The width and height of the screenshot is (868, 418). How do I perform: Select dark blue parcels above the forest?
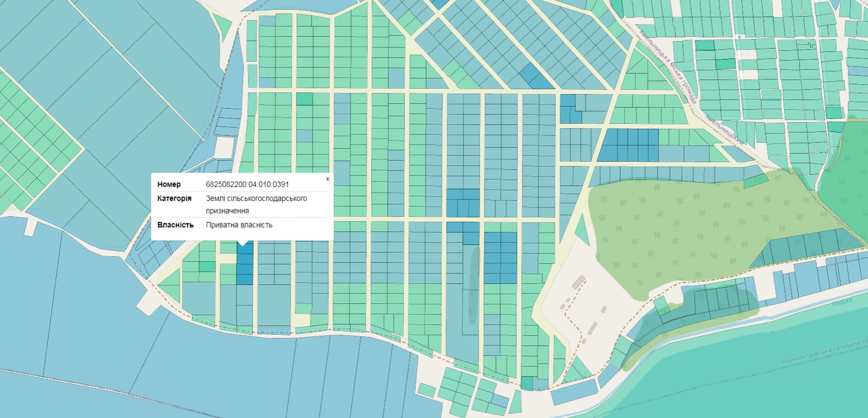coord(628,145)
